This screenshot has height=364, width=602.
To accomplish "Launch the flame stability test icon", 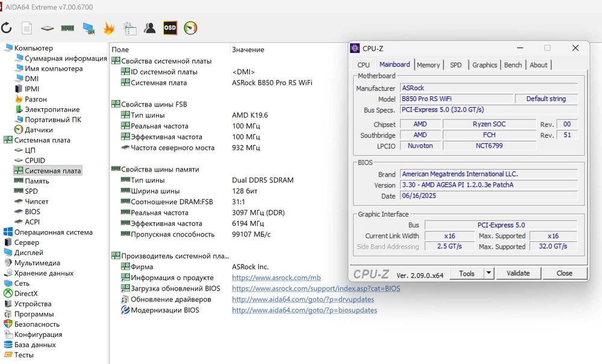I will 109,28.
